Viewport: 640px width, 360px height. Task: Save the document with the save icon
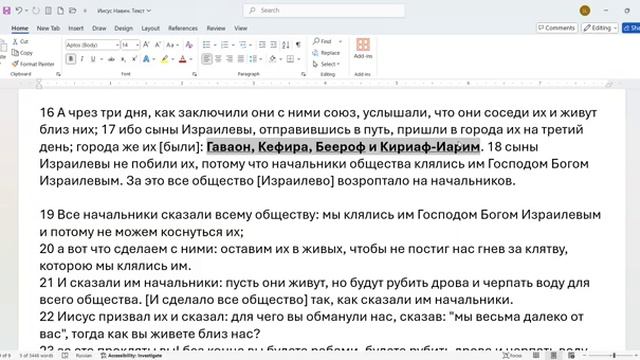point(7,11)
